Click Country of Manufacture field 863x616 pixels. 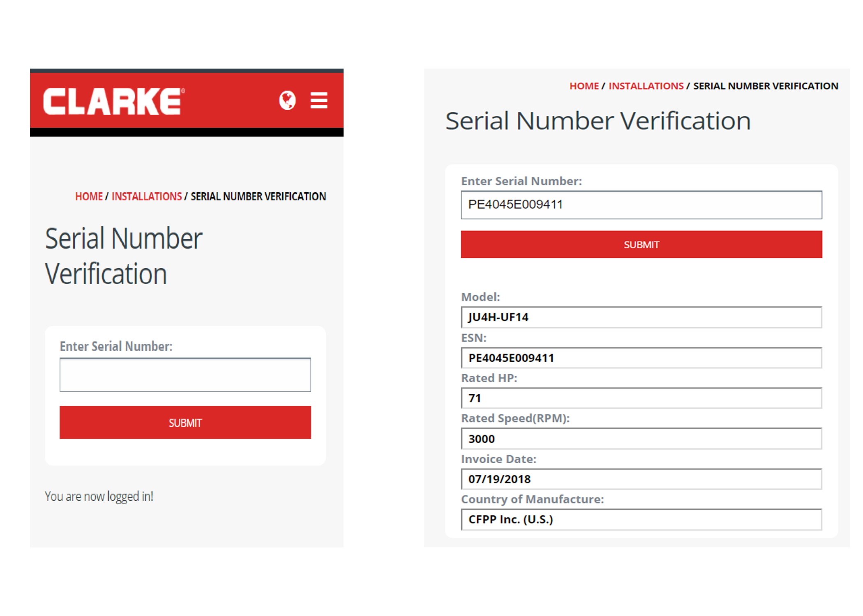[641, 519]
